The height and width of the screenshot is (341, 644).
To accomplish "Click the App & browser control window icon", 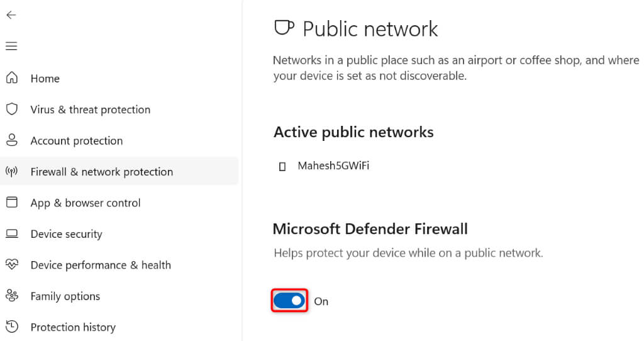I will point(11,203).
